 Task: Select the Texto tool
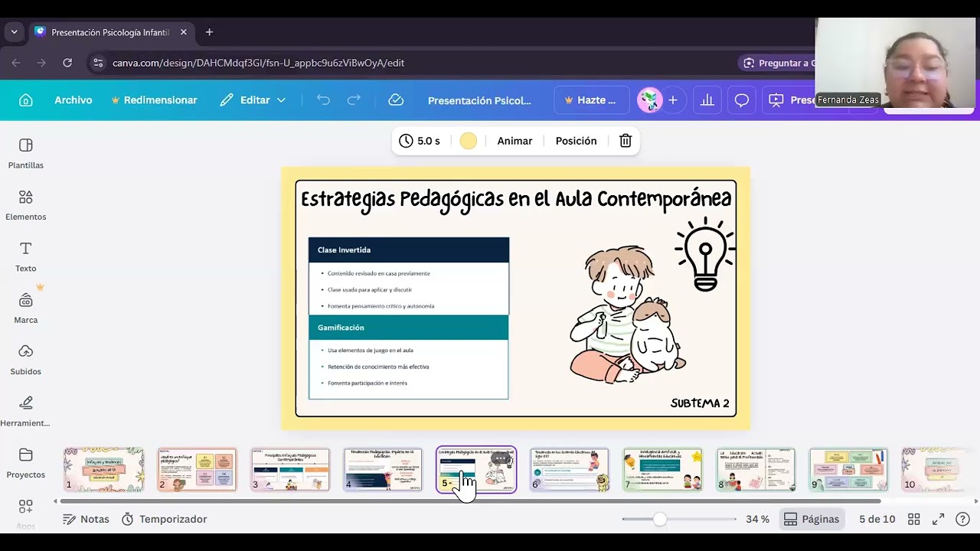point(25,256)
